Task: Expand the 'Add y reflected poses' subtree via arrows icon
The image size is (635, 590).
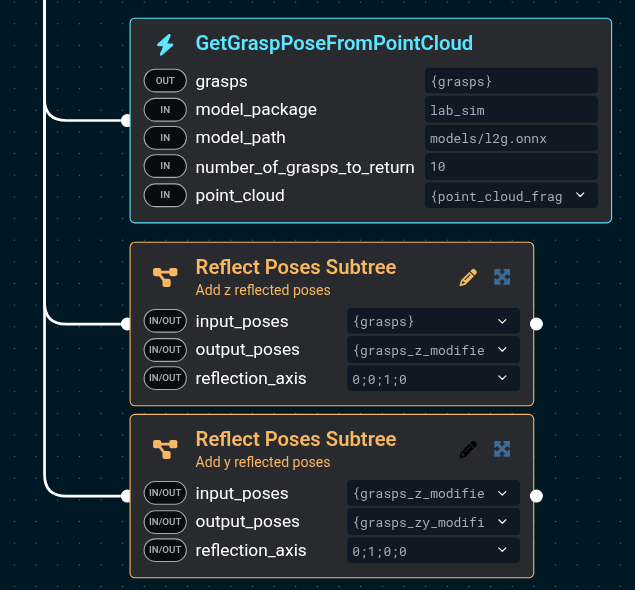Action: click(x=502, y=449)
